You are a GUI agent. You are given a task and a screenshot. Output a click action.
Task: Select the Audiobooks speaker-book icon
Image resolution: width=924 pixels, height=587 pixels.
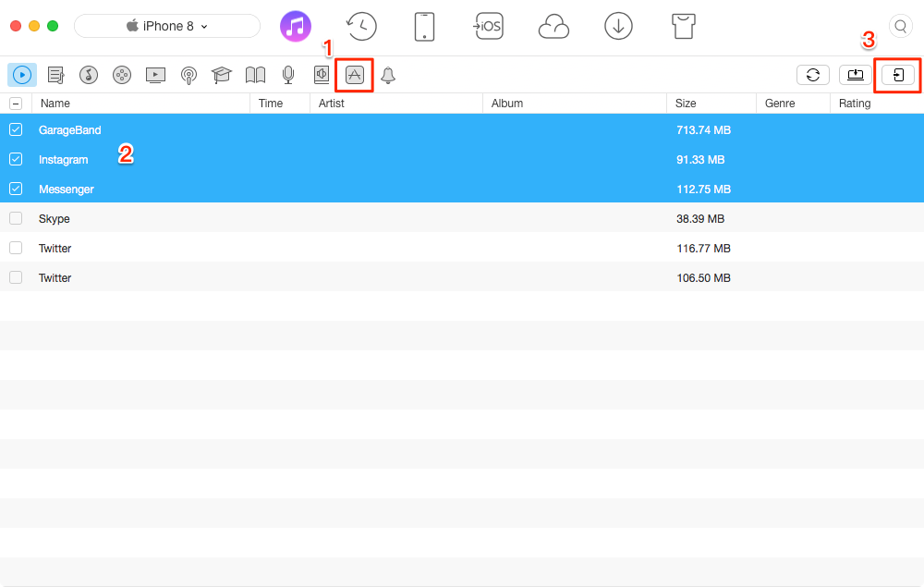click(322, 75)
